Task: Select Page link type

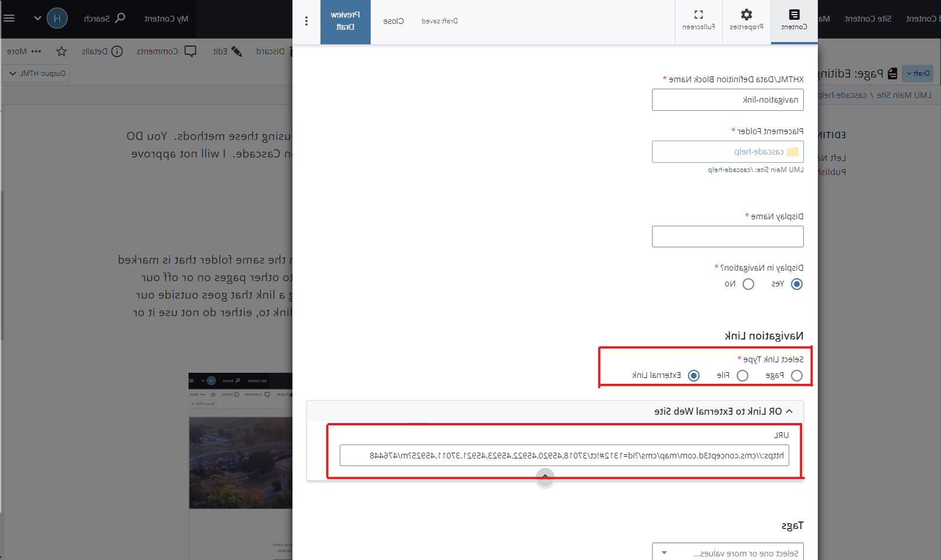Action: [797, 376]
